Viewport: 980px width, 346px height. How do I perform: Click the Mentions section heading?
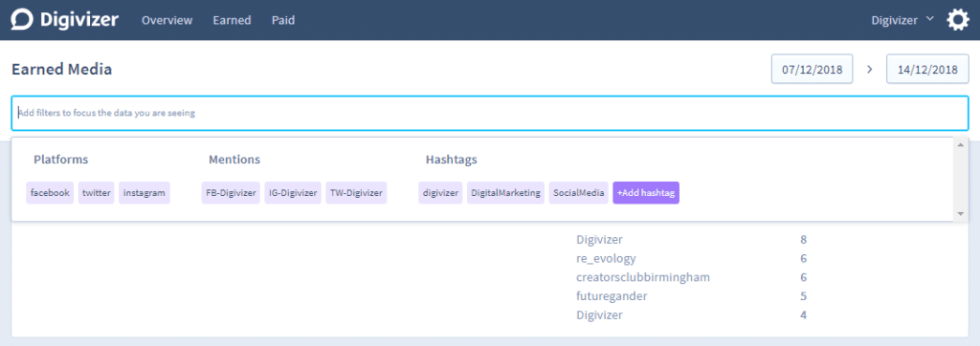coord(234,160)
